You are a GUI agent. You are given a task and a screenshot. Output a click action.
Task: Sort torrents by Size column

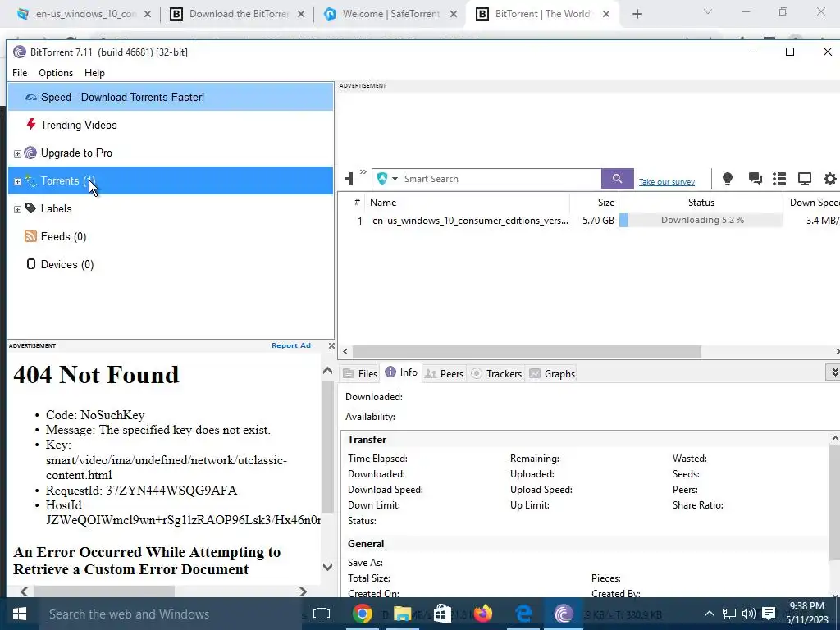pyautogui.click(x=595, y=203)
